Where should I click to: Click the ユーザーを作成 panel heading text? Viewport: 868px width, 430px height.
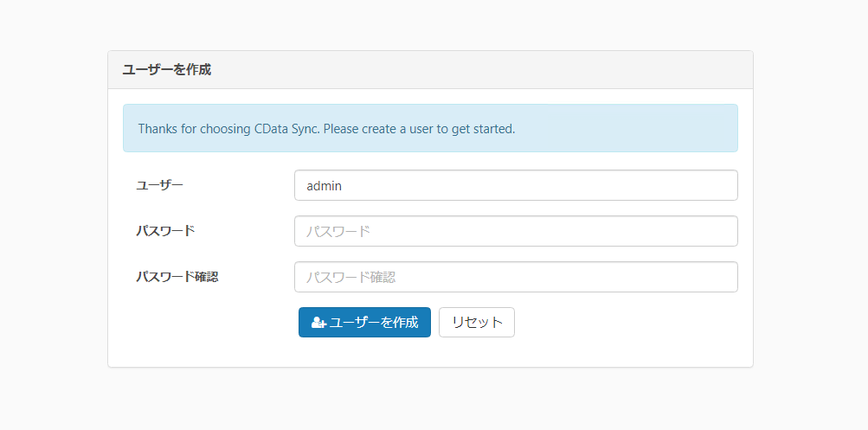coord(167,70)
